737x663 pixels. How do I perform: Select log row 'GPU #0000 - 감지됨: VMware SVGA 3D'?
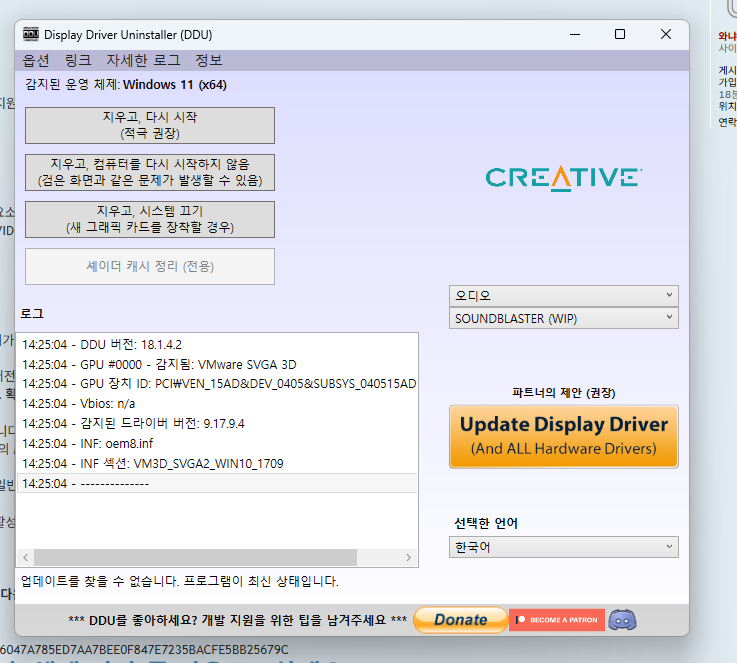pos(217,365)
